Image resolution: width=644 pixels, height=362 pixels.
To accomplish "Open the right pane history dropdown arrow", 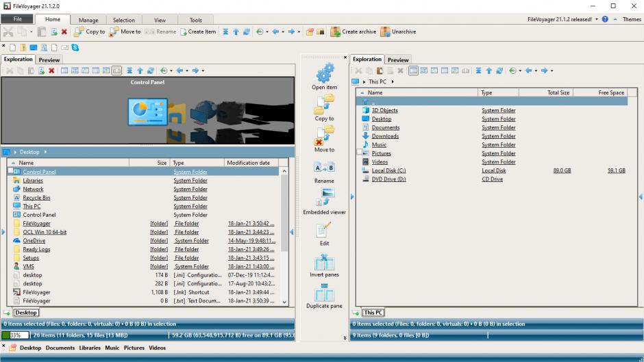I will coord(520,70).
